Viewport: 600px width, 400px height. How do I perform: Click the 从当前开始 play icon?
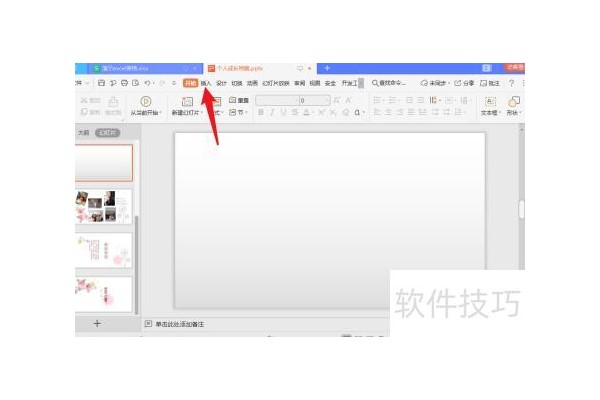pyautogui.click(x=145, y=101)
